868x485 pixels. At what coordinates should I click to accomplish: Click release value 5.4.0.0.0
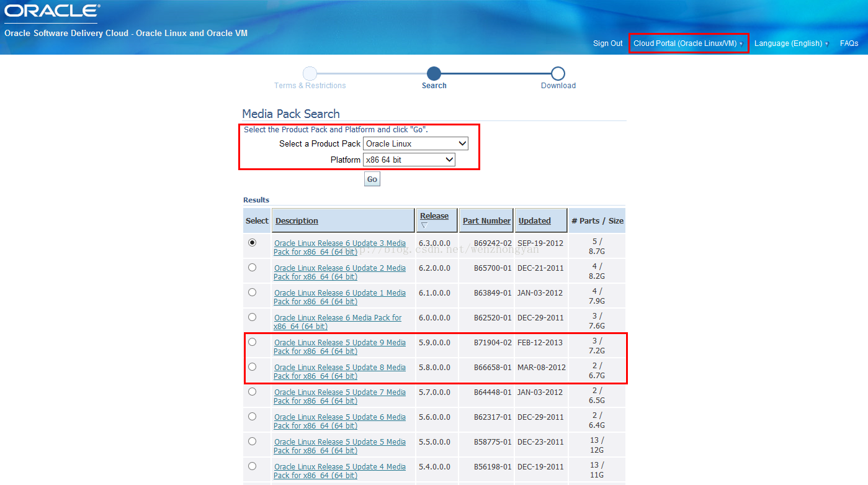click(x=435, y=466)
